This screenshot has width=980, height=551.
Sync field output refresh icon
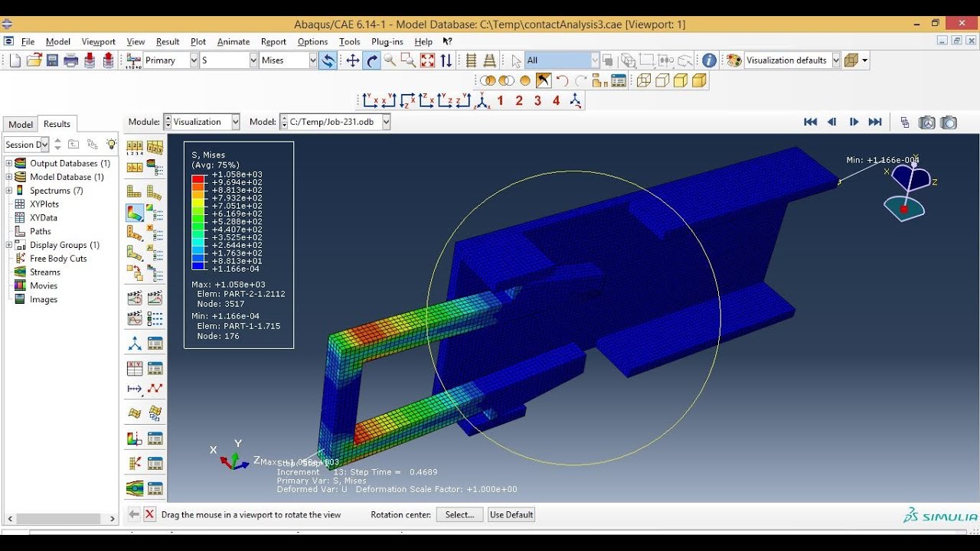click(328, 60)
